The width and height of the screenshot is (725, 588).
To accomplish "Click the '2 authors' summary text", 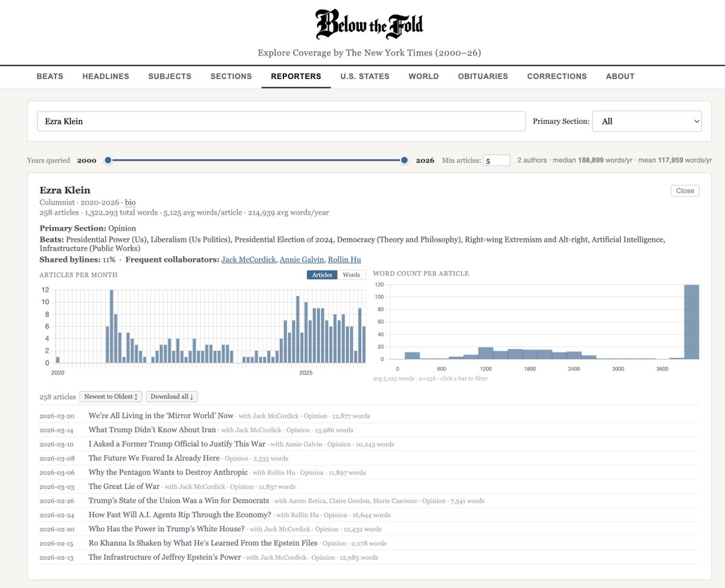I will [532, 161].
